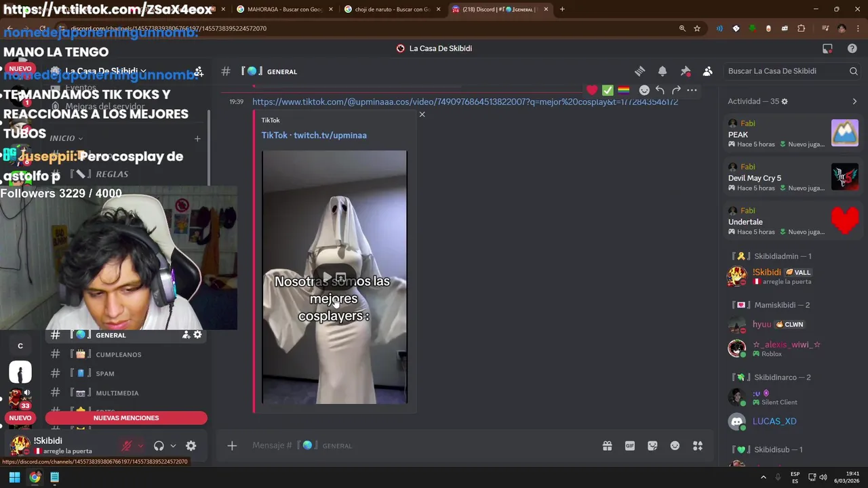Open Chrome three-dot menu
Screen dimensions: 868x488
859,28
